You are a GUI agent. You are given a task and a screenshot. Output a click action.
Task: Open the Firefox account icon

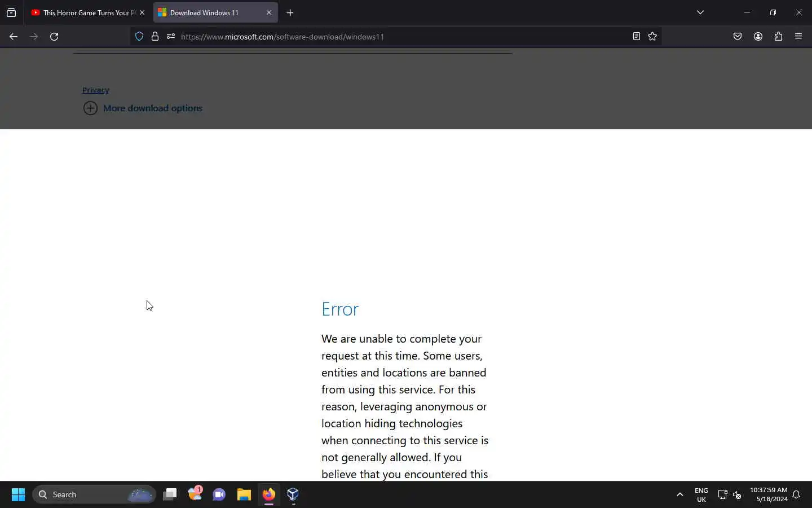pyautogui.click(x=758, y=37)
